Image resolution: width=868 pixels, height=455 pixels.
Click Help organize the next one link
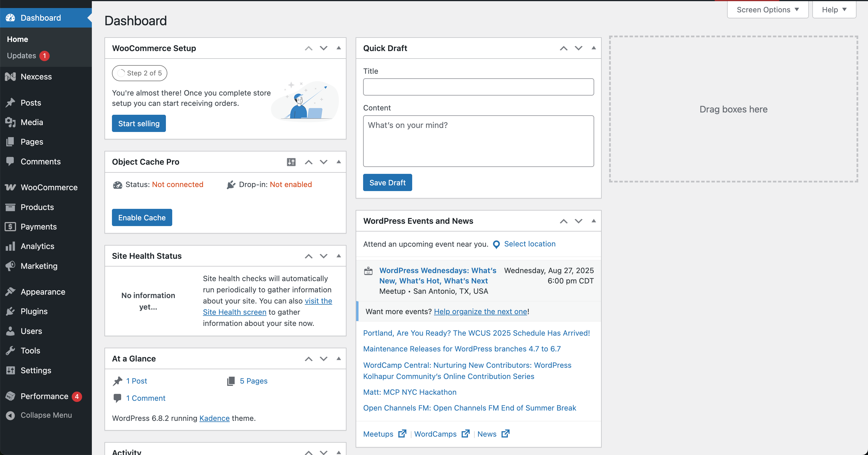[x=480, y=312]
